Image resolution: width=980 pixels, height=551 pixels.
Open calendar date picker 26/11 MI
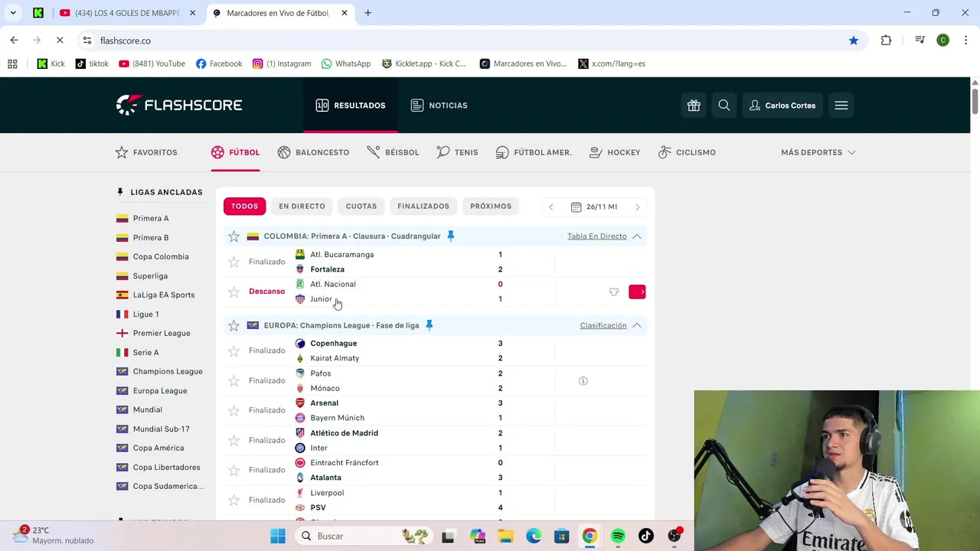coord(594,207)
